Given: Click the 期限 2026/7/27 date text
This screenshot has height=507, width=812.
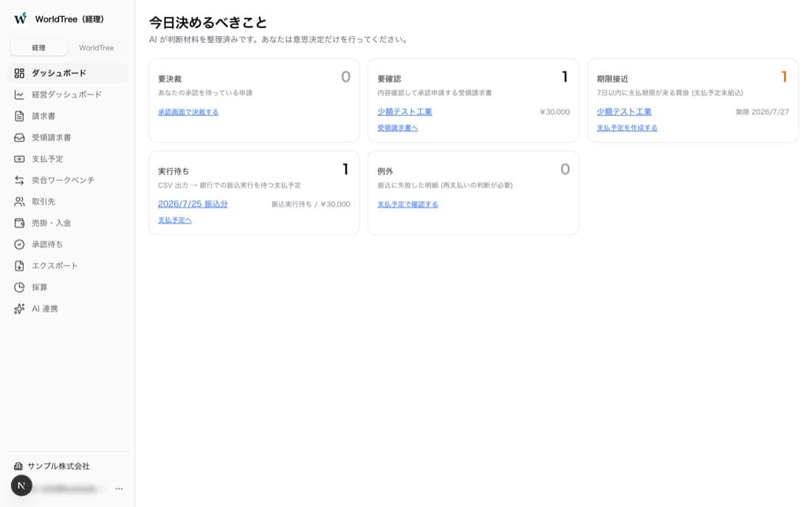Looking at the screenshot, I should click(x=763, y=112).
